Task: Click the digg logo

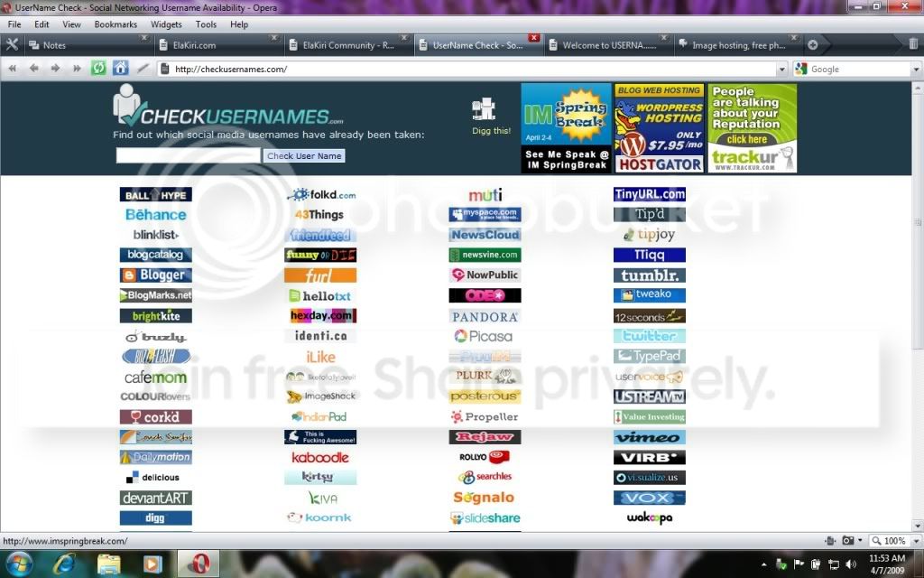Action: [155, 517]
